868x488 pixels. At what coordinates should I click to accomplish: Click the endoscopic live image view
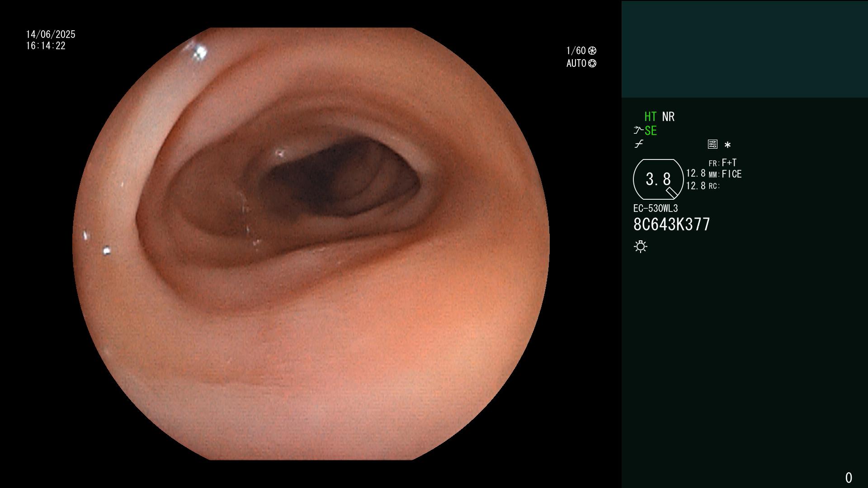pos(311,244)
